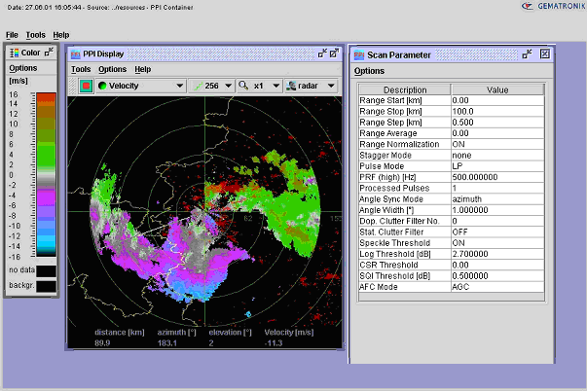The image size is (587, 392).
Task: Click the magnifier zoom icon
Action: [x=243, y=86]
